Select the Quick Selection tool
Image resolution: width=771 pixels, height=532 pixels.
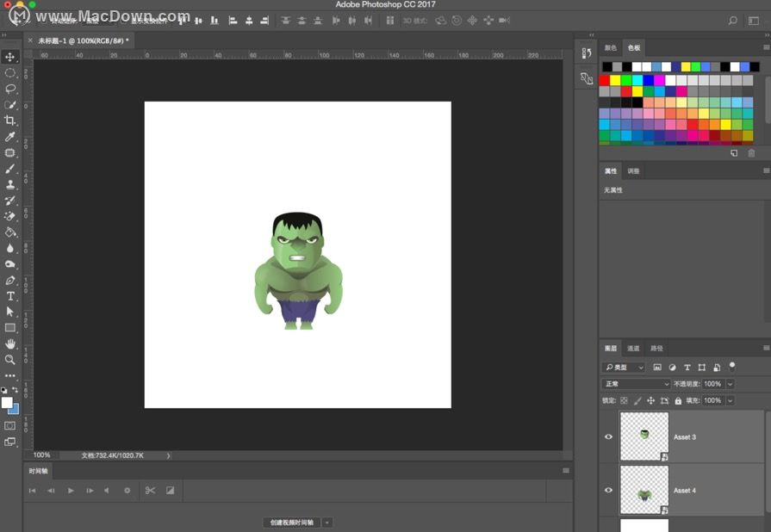pos(9,105)
